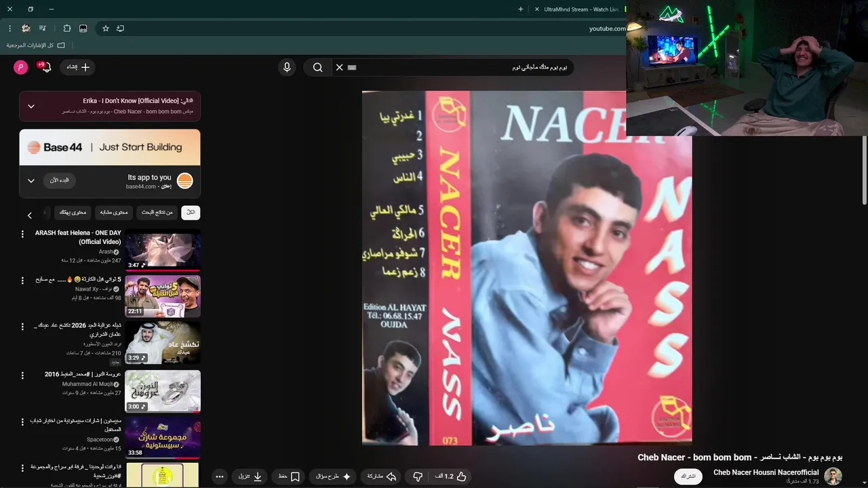The image size is (868, 488).
Task: Click the Base44 ad logo icon
Action: click(x=184, y=181)
